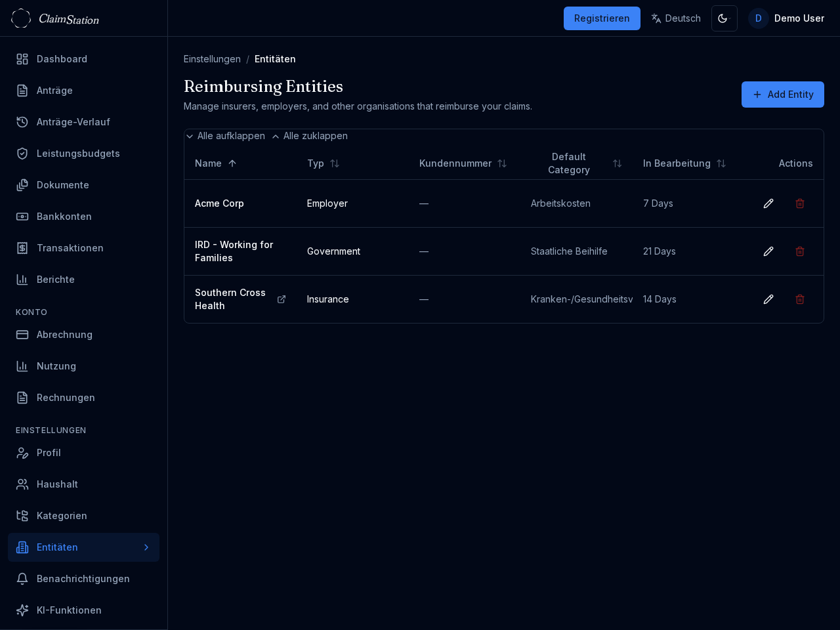Click the Registrieren button

[602, 18]
